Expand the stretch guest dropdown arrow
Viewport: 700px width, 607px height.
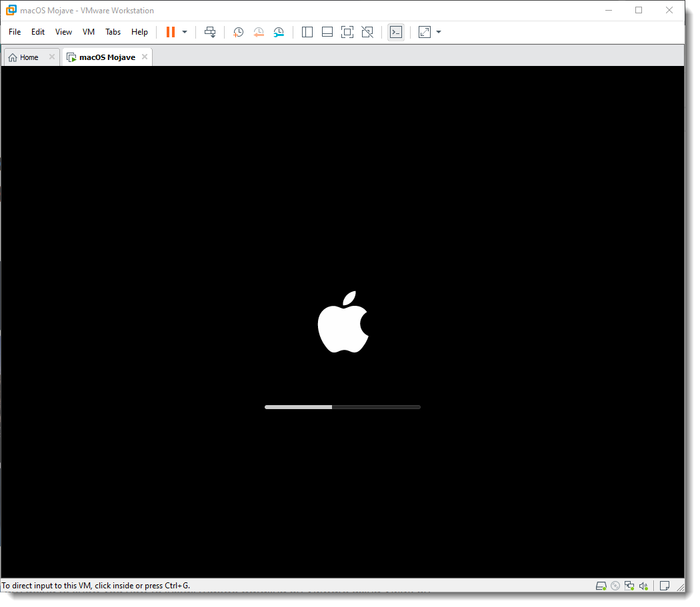tap(439, 32)
